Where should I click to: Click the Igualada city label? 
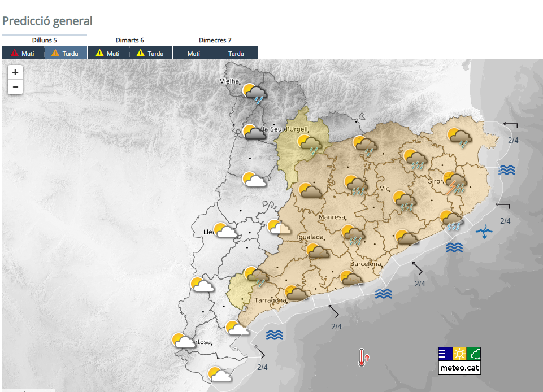(311, 237)
